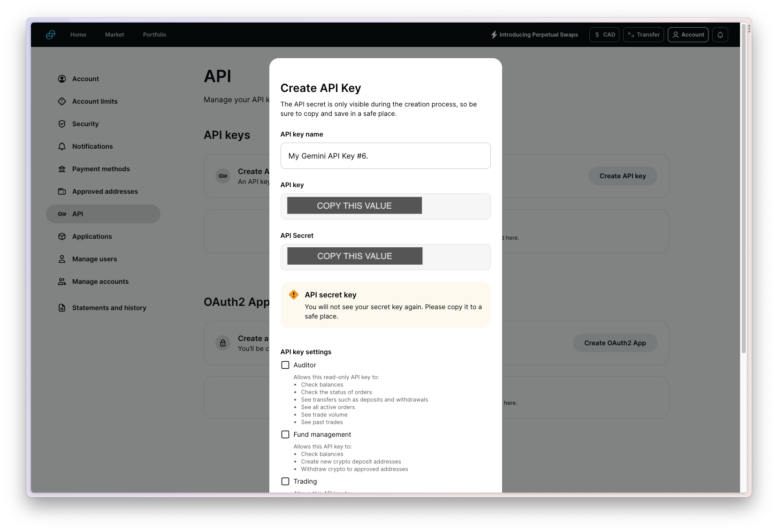Open the Market tab
The image size is (778, 532).
click(x=114, y=35)
